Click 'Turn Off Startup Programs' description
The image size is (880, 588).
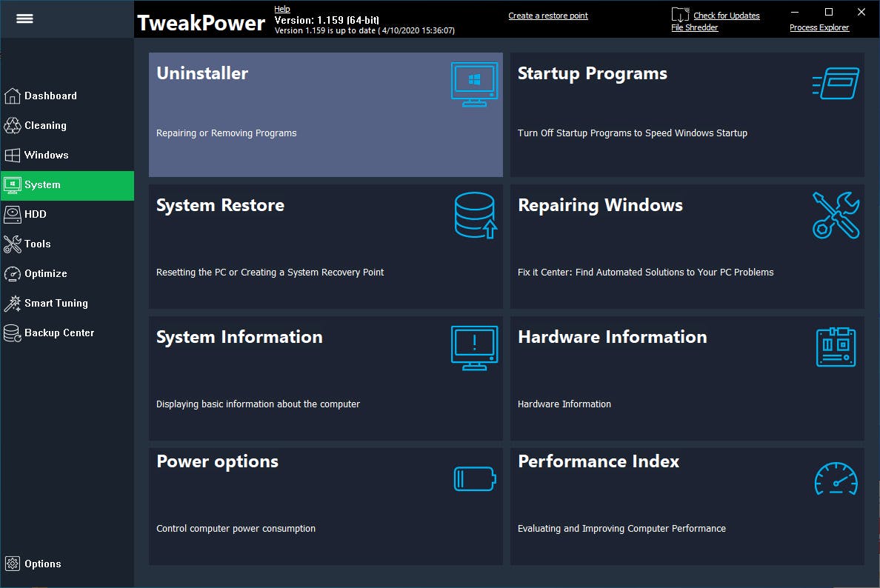tap(633, 133)
